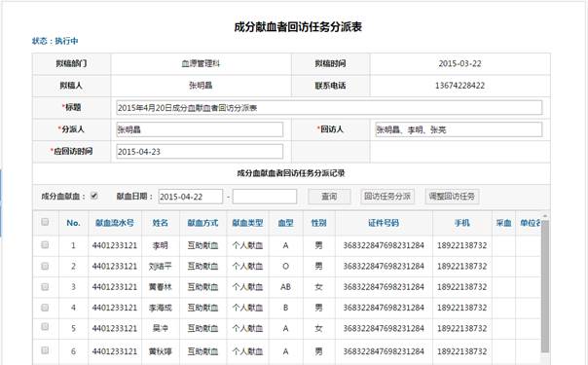Click blood type AB in row 3
The width and height of the screenshot is (588, 365).
(x=285, y=287)
